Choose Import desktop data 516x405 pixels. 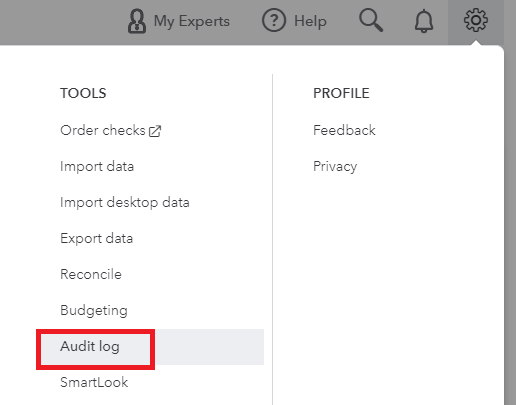(x=125, y=202)
